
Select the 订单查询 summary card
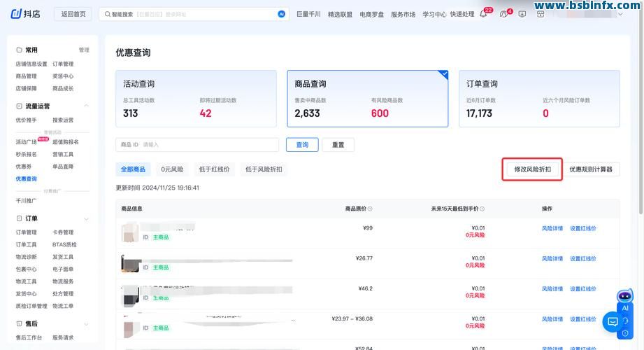(x=538, y=99)
